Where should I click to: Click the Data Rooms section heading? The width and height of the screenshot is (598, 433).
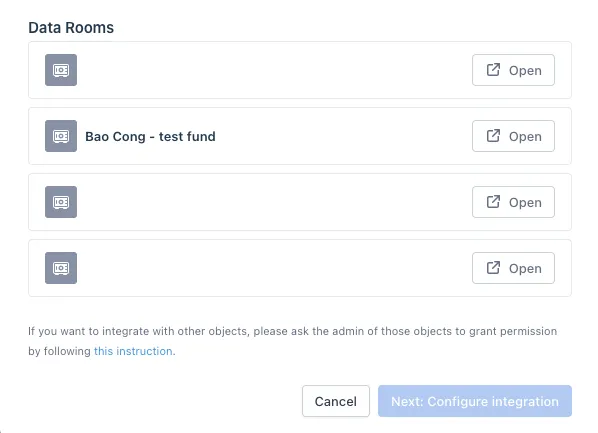pyautogui.click(x=71, y=27)
